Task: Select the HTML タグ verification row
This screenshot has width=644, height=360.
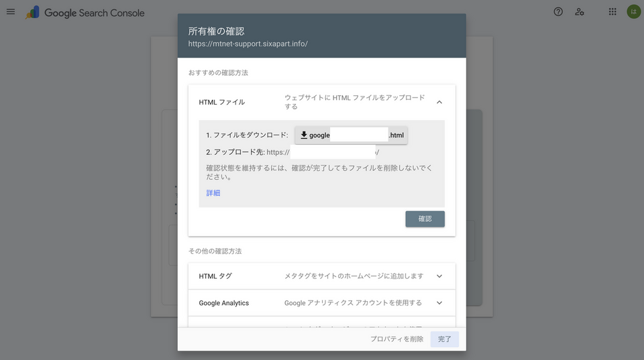Action: (x=321, y=276)
